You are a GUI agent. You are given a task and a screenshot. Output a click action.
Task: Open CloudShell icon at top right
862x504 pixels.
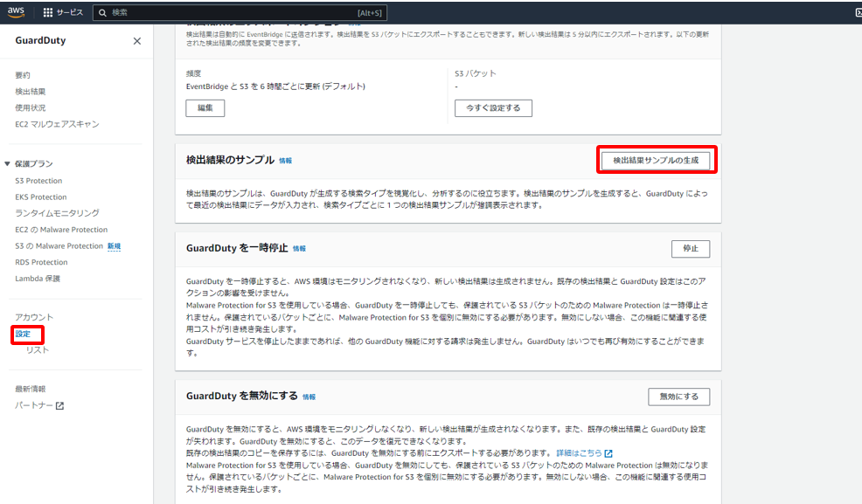tap(859, 12)
